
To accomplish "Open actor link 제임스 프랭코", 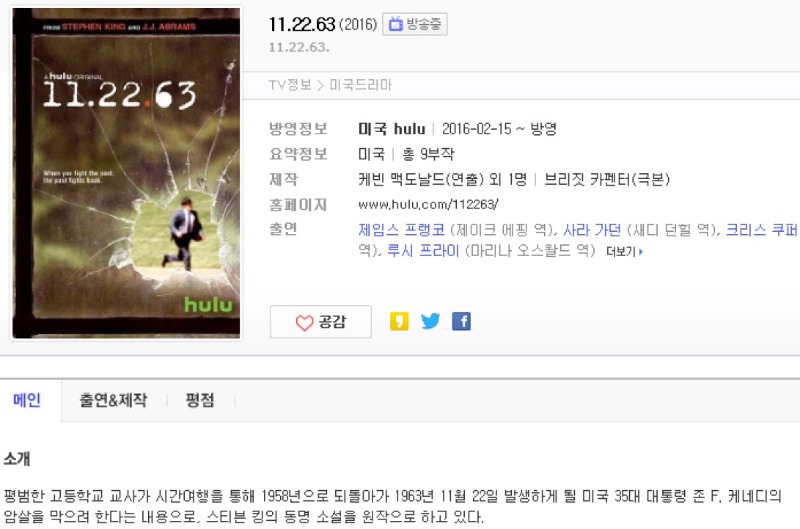I will [x=402, y=230].
